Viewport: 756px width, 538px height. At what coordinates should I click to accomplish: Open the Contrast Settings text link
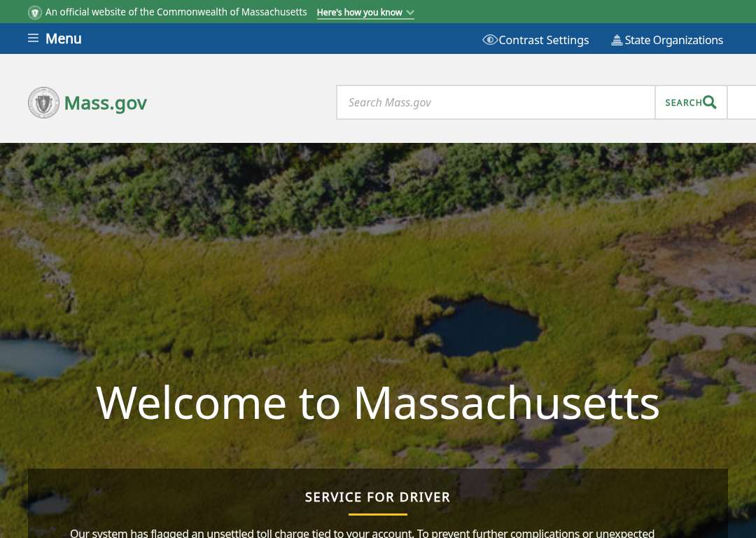(543, 40)
